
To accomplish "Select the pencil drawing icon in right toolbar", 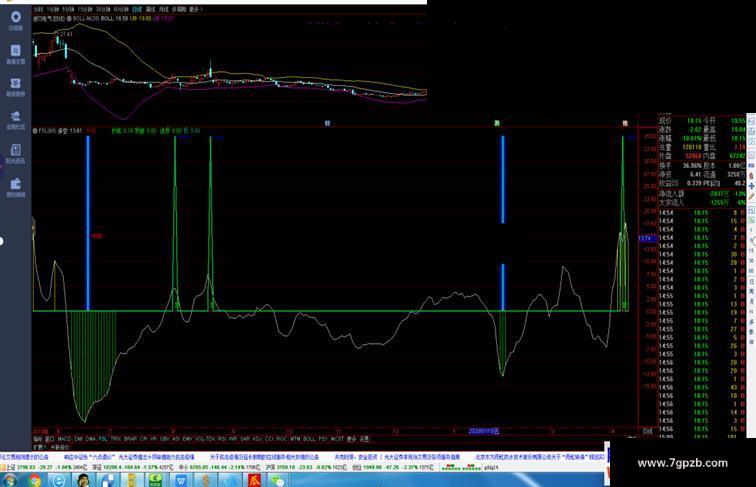I will pos(751,196).
